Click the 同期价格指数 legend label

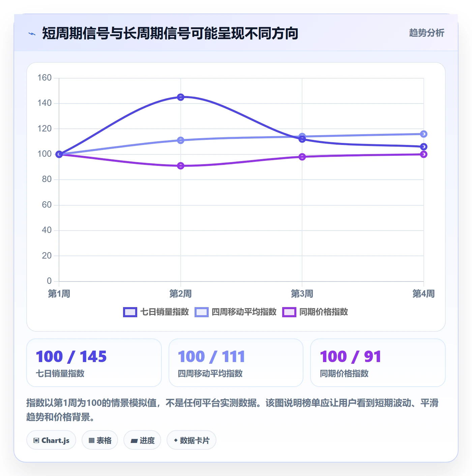tap(324, 312)
